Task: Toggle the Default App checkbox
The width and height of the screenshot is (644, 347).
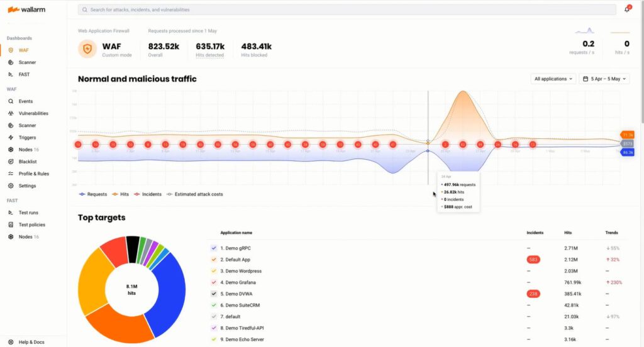Action: (x=214, y=260)
